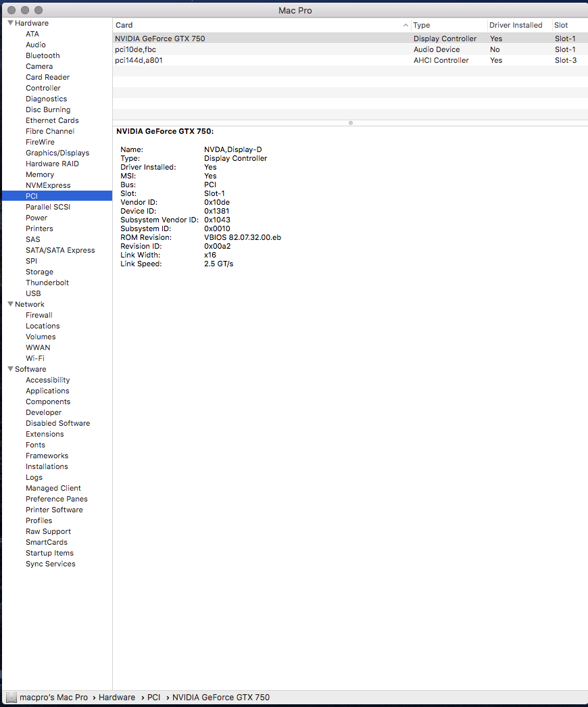Screen dimensions: 588x707
Task: Collapse the Software section triangle
Action: [x=10, y=369]
